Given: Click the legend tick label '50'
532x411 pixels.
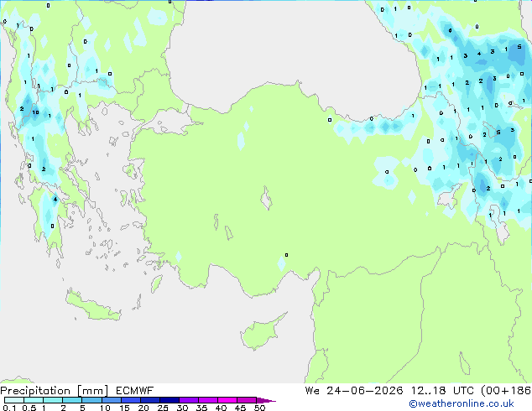Looking at the screenshot, I should pyautogui.click(x=259, y=408).
